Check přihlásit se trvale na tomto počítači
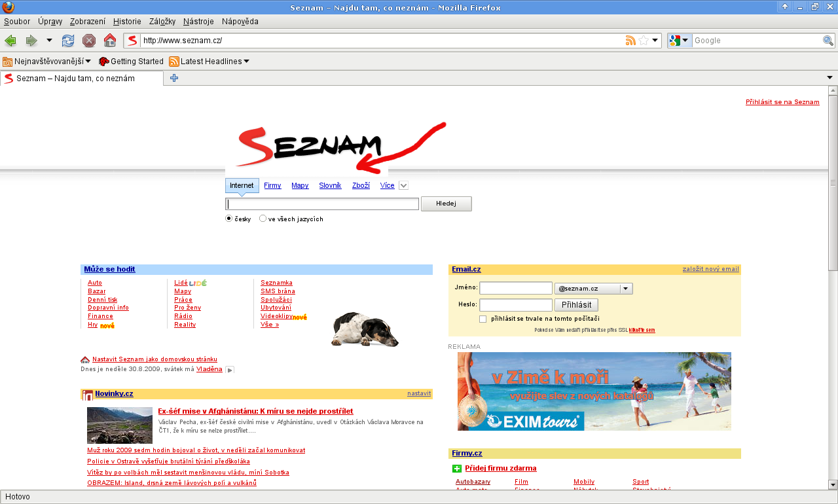Screen dimensions: 838x504 [483, 319]
